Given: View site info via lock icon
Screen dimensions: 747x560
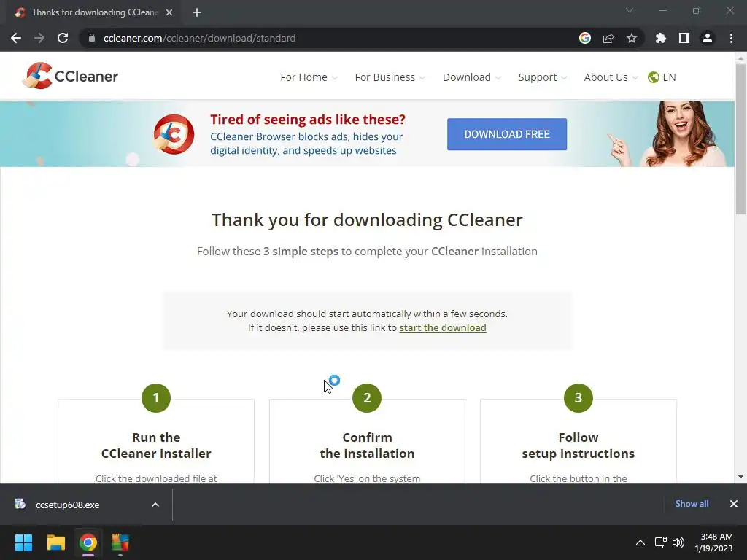Looking at the screenshot, I should pos(92,38).
